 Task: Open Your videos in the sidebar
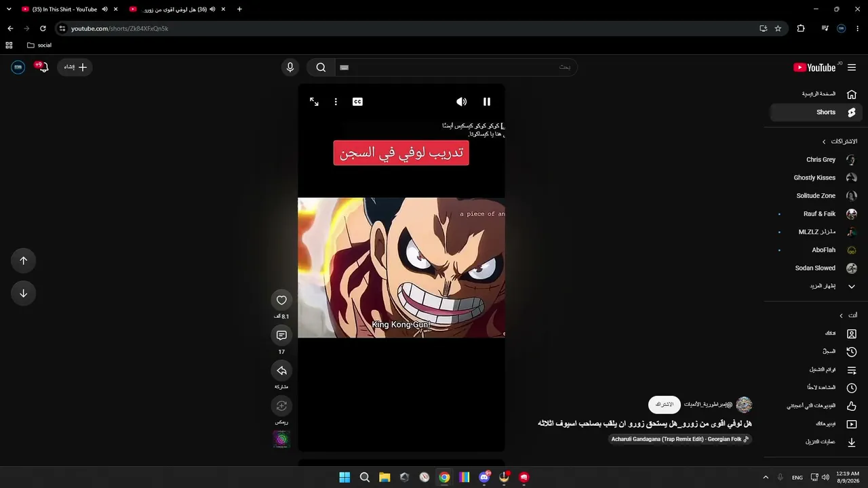[x=816, y=424]
